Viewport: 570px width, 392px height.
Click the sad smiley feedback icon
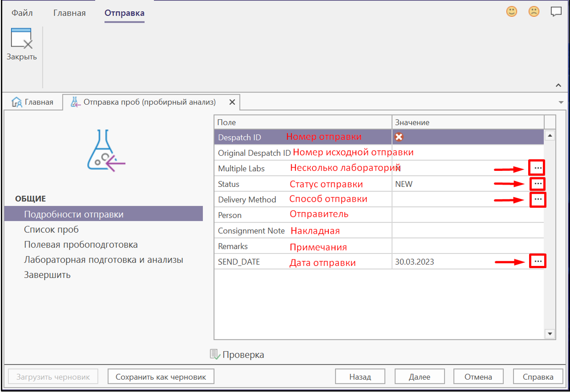534,12
